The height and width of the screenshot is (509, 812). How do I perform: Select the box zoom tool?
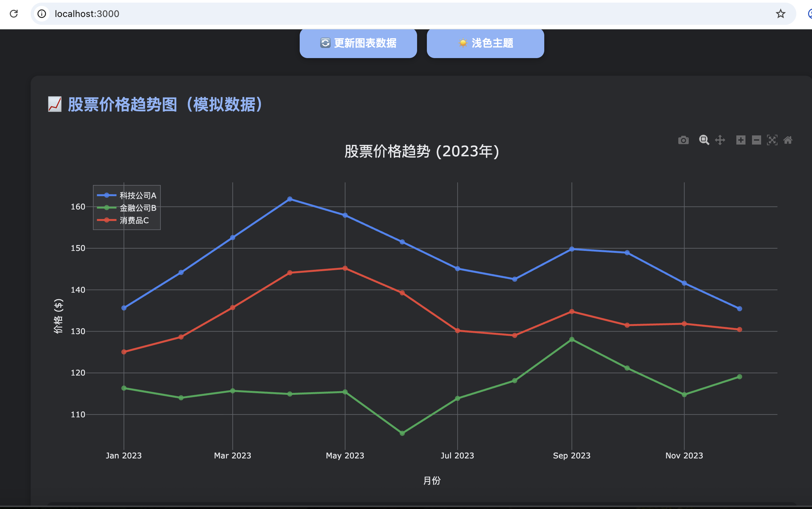pyautogui.click(x=704, y=140)
